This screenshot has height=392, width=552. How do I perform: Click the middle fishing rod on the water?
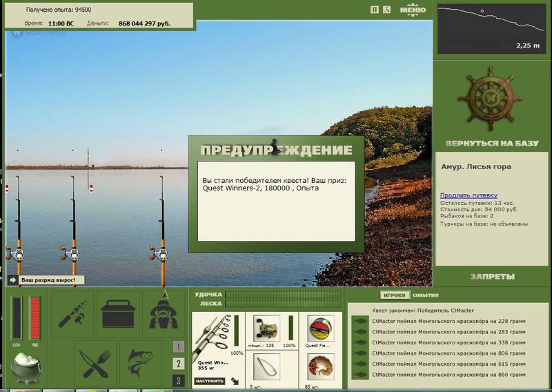73,231
